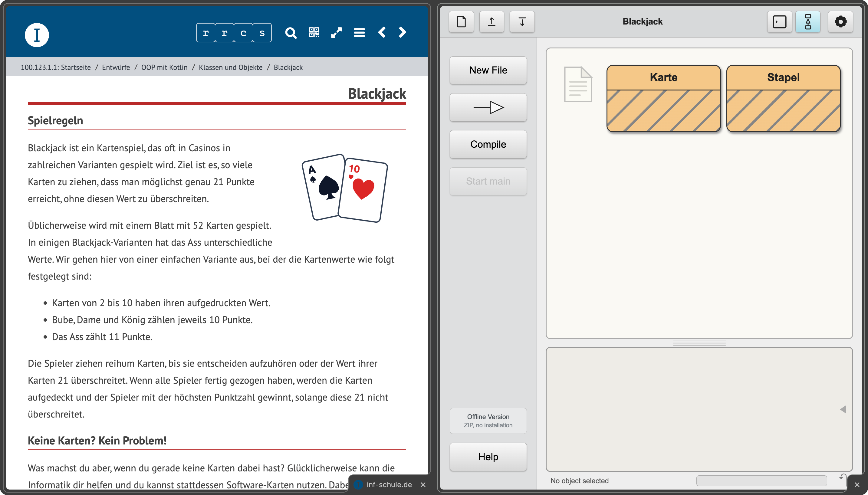This screenshot has width=868, height=495.
Task: Open 'Klassen und Objekte' breadcrumb link
Action: [x=231, y=67]
